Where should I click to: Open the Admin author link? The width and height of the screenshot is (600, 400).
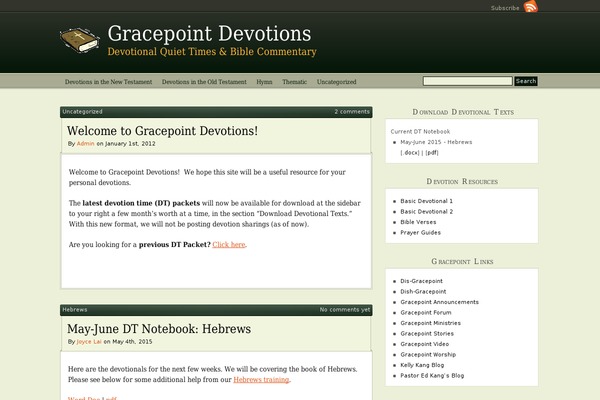point(85,144)
